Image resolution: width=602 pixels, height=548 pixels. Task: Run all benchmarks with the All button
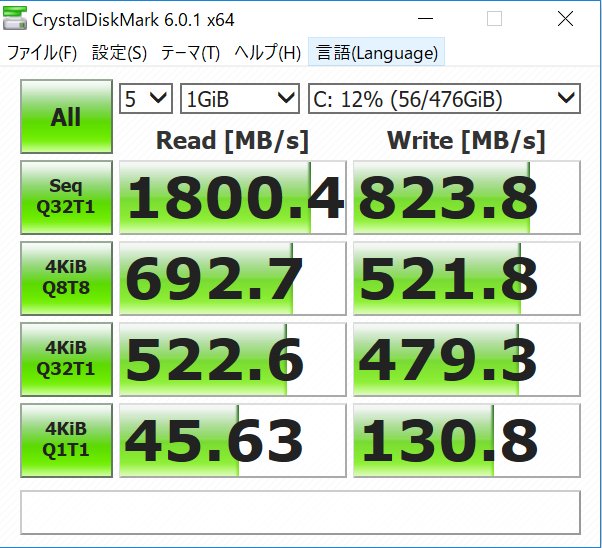66,117
